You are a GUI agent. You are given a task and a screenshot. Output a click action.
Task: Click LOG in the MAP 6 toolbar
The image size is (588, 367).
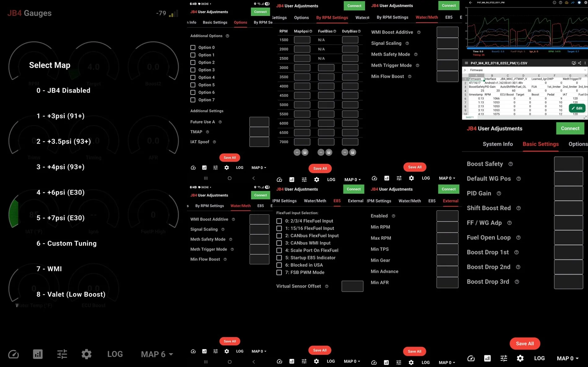coord(115,354)
